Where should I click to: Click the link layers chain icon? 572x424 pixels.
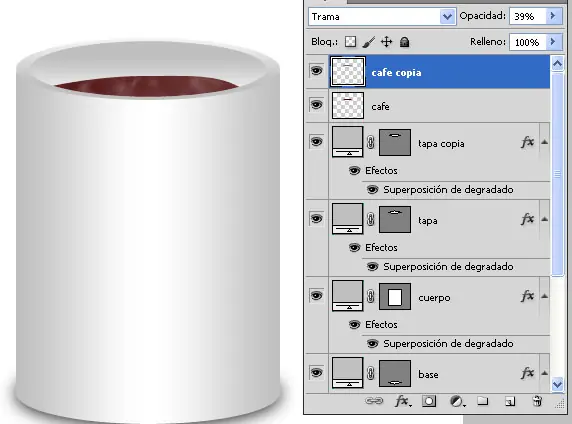coord(374,401)
